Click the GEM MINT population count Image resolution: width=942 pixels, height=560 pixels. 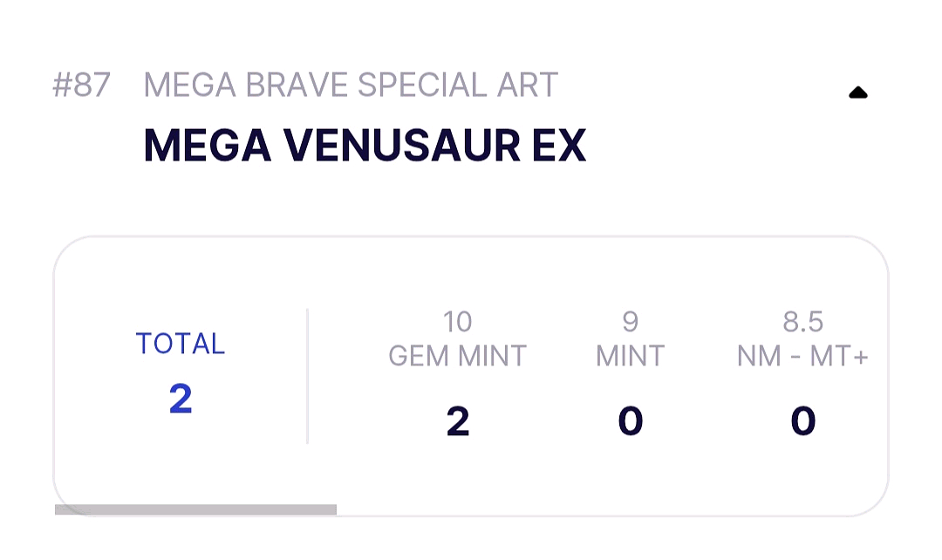click(x=457, y=422)
